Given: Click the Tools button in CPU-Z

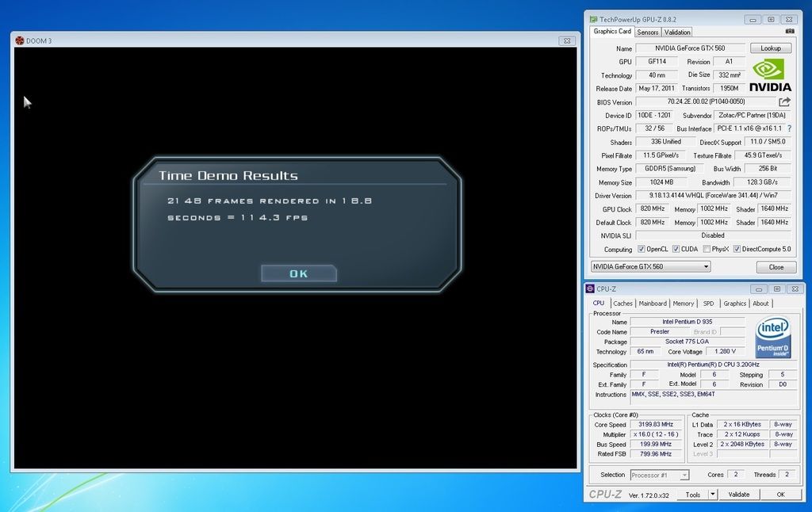Looking at the screenshot, I should [693, 495].
